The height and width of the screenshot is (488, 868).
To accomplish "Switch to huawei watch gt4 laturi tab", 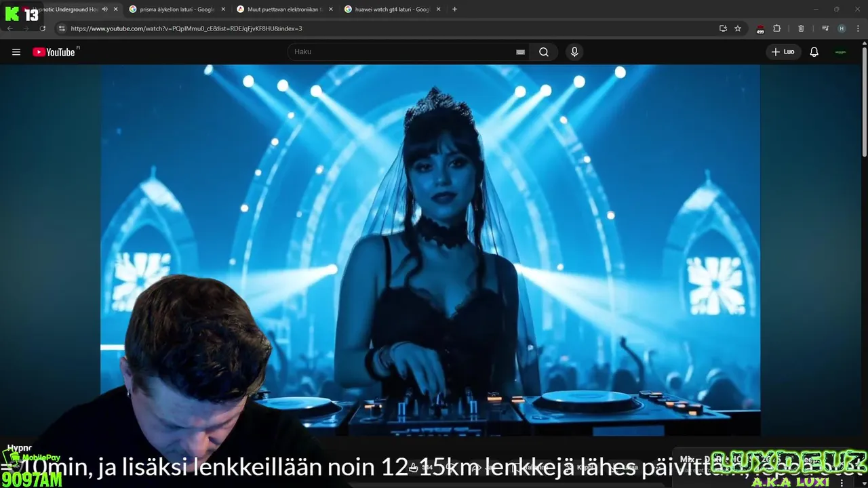I will point(392,9).
